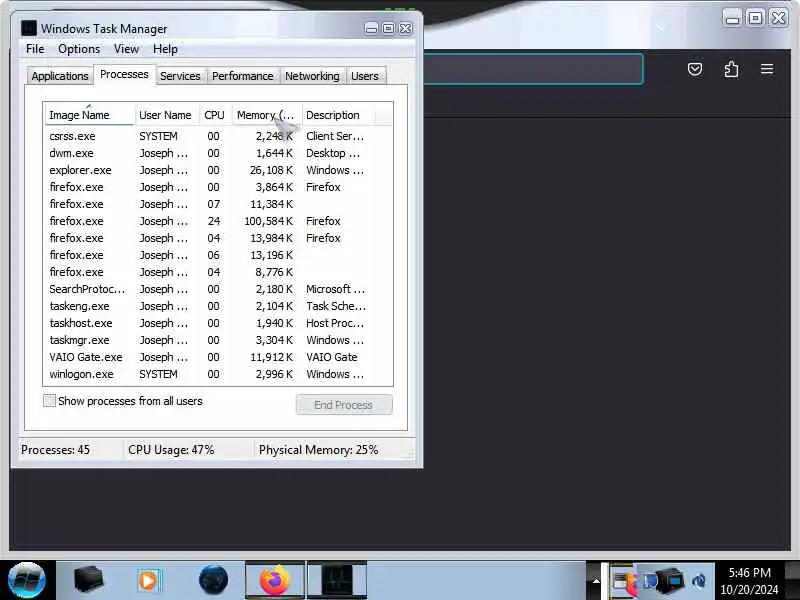Select firefox.exe using 11,384 K
The height and width of the screenshot is (600, 800).
coord(218,204)
